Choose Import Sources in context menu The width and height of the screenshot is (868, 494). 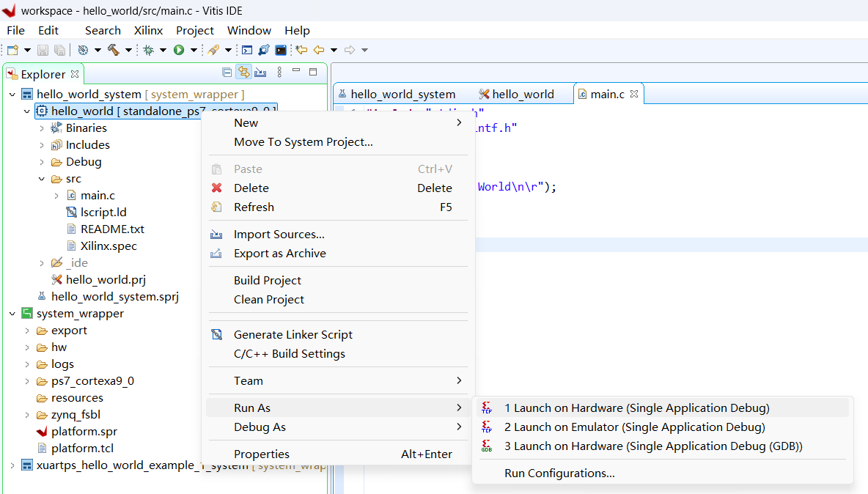[338, 235]
